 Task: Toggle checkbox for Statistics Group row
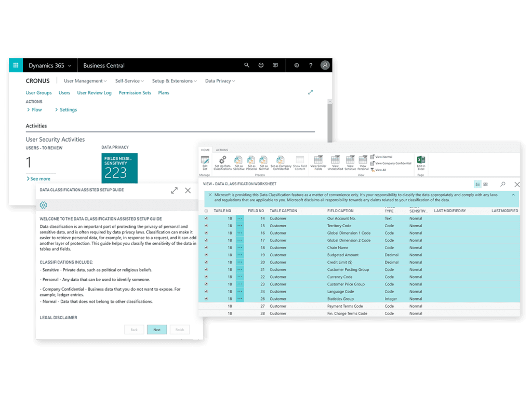pyautogui.click(x=206, y=299)
